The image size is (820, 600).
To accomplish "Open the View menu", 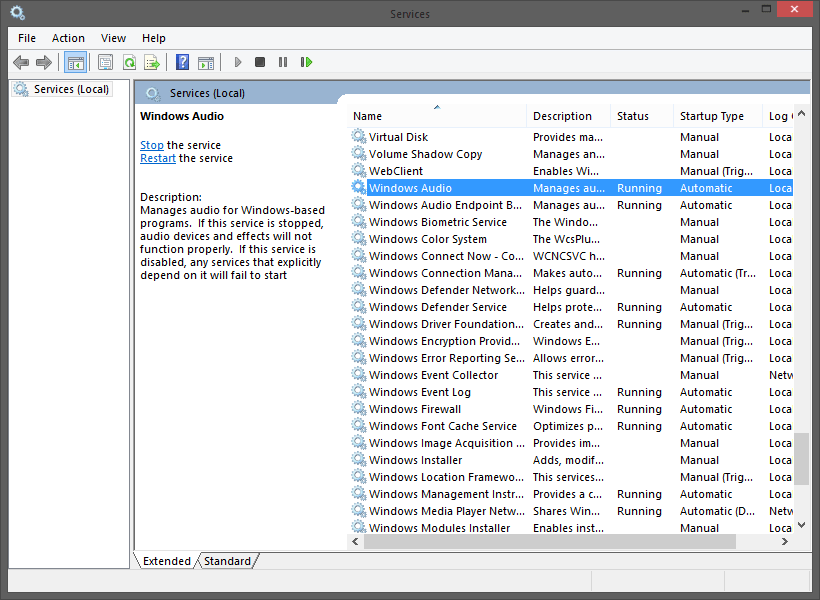I will [113, 38].
